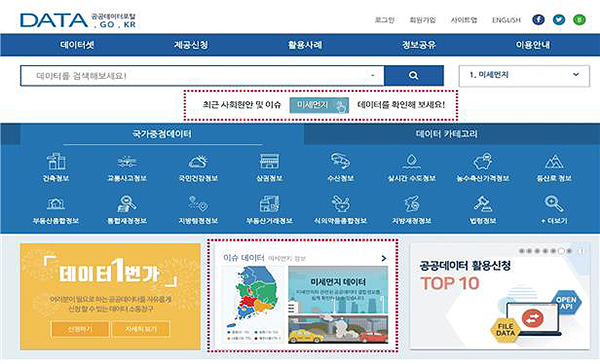Select the first carousel indicator dot
The image size is (600, 364).
click(522, 251)
